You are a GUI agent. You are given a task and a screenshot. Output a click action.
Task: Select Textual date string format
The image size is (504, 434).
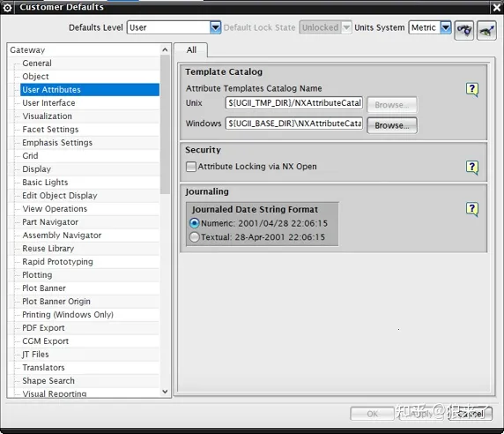coord(194,237)
